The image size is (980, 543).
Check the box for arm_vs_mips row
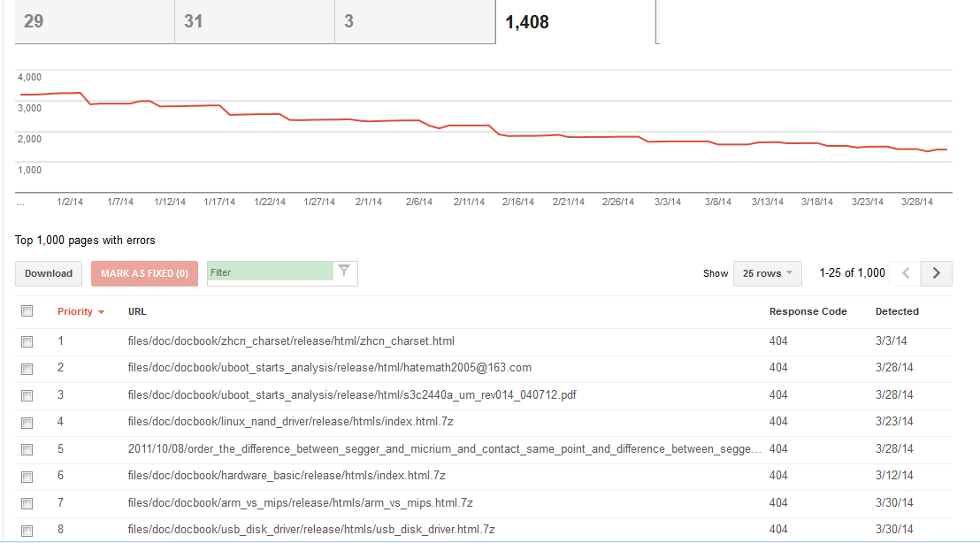coord(27,503)
